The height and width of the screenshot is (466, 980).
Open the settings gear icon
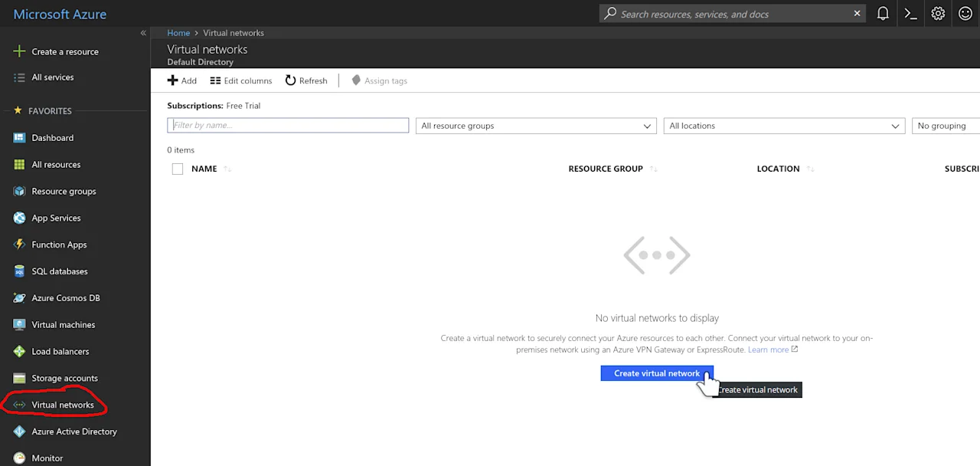[938, 14]
